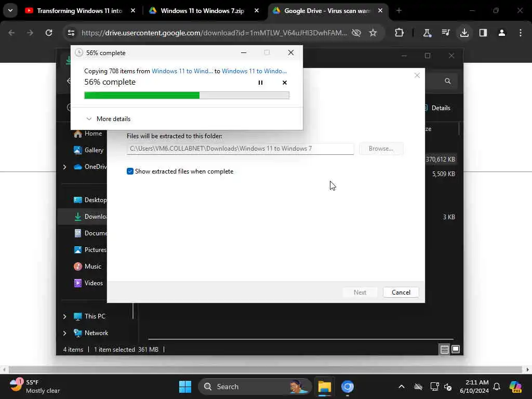532x399 pixels.
Task: Click the File Explorer search icon
Action: coord(447,81)
